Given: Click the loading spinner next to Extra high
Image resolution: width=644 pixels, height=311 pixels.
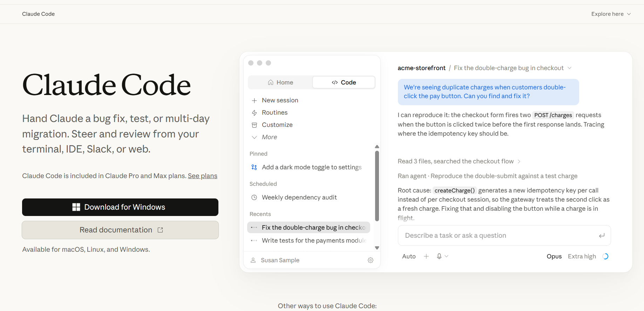Looking at the screenshot, I should (605, 256).
